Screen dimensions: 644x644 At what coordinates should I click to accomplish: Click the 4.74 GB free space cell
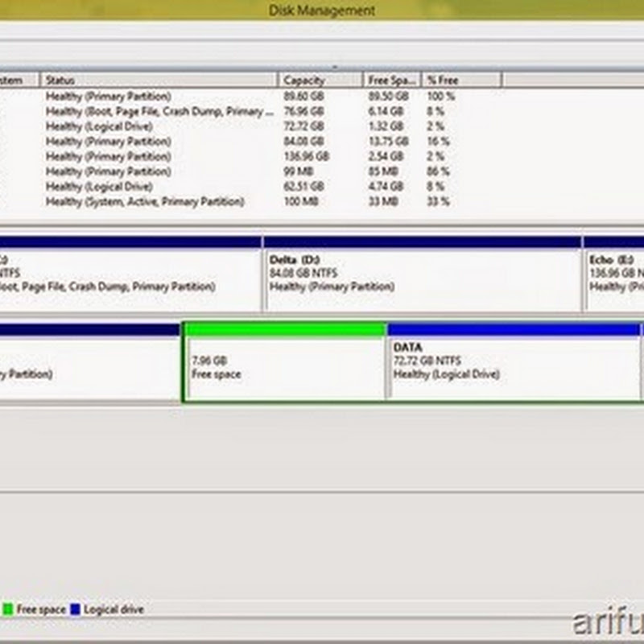pyautogui.click(x=386, y=187)
